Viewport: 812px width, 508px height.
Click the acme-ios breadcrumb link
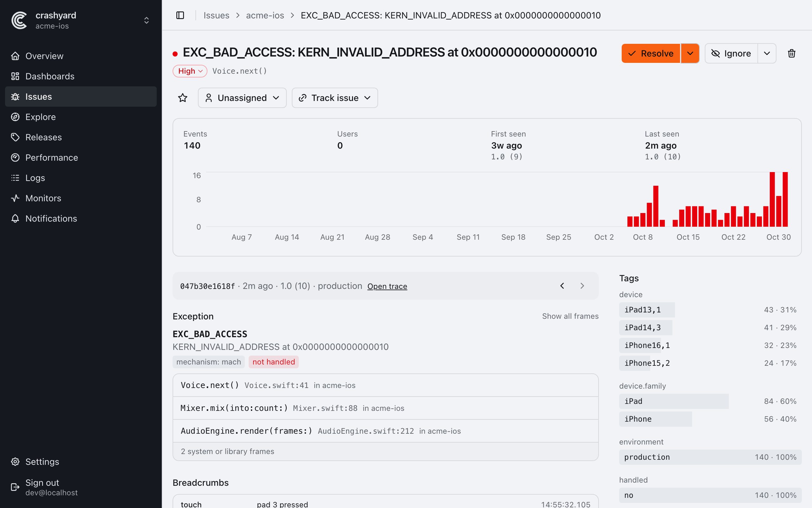tap(265, 15)
